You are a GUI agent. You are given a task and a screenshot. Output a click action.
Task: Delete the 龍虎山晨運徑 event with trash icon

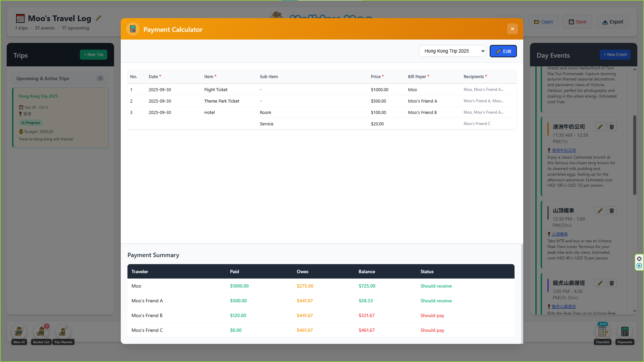point(611,283)
